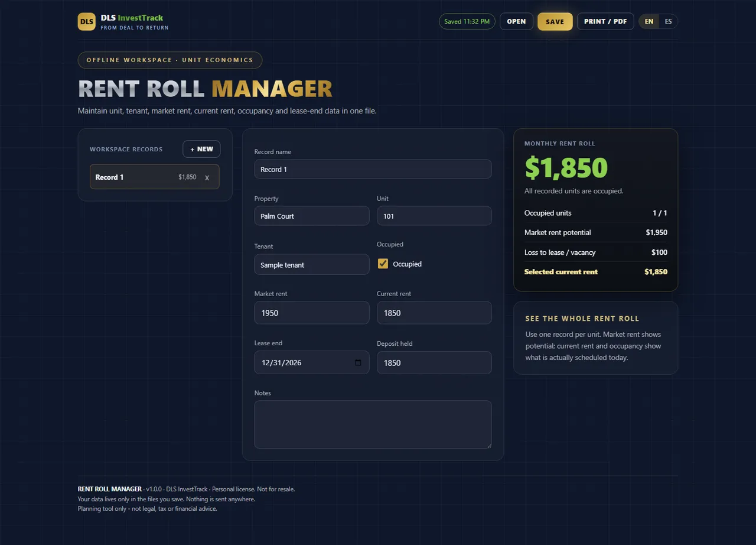The height and width of the screenshot is (545, 756).
Task: Click the DLS InvestTrack brand name
Action: point(132,18)
